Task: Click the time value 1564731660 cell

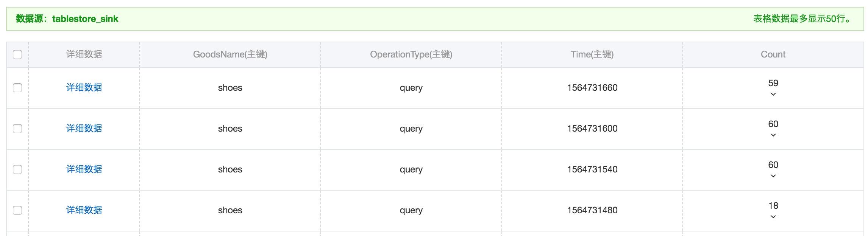Action: [x=592, y=88]
